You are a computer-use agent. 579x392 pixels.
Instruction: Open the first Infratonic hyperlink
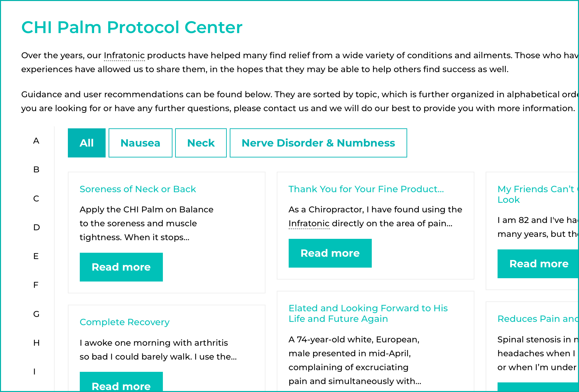[124, 55]
